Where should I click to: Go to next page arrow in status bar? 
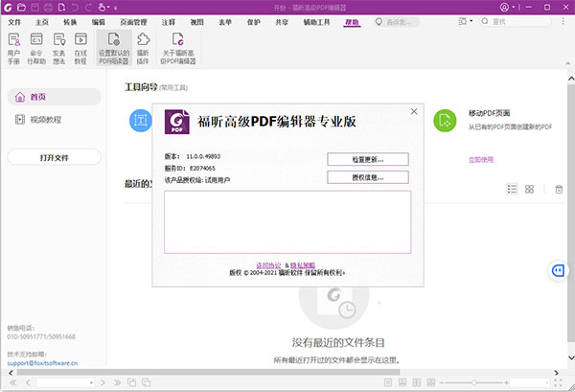point(103,382)
